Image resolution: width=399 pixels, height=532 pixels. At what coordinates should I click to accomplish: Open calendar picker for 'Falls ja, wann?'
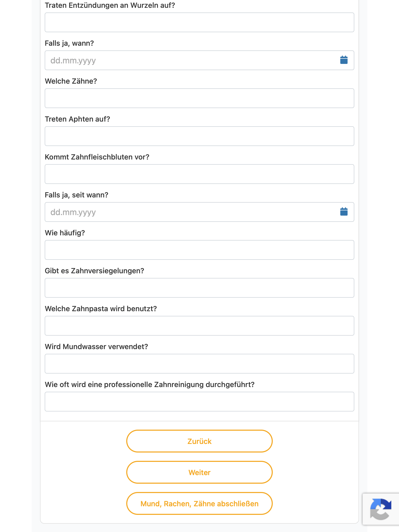click(344, 60)
